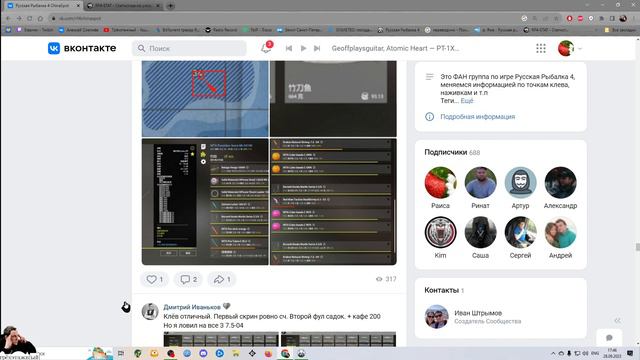Open the bottom-right tackle list screenshot
The height and width of the screenshot is (360, 640).
(333, 202)
